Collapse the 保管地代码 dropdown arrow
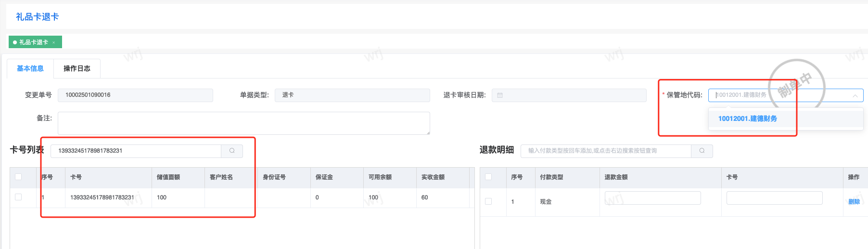Screen dimensions: 868x249 point(855,95)
